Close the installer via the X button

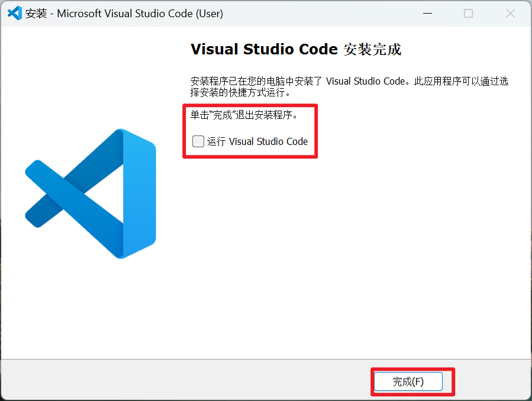coord(510,14)
